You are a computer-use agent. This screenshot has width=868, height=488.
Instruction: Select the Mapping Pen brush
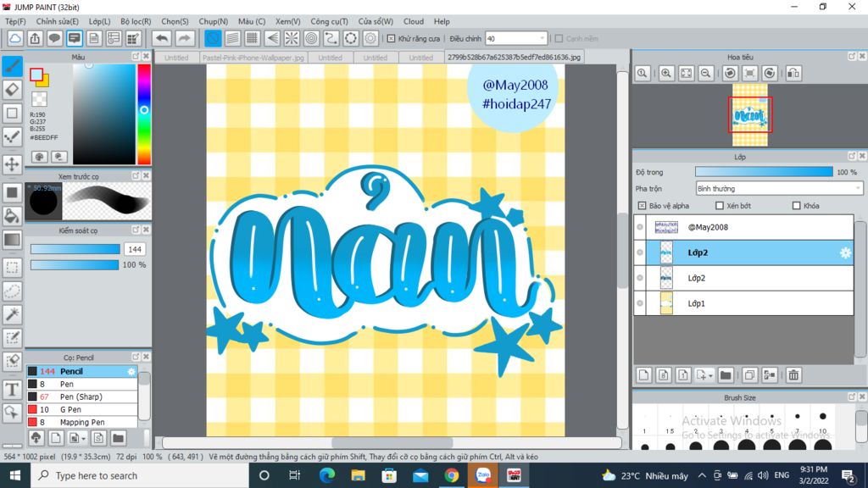(82, 422)
